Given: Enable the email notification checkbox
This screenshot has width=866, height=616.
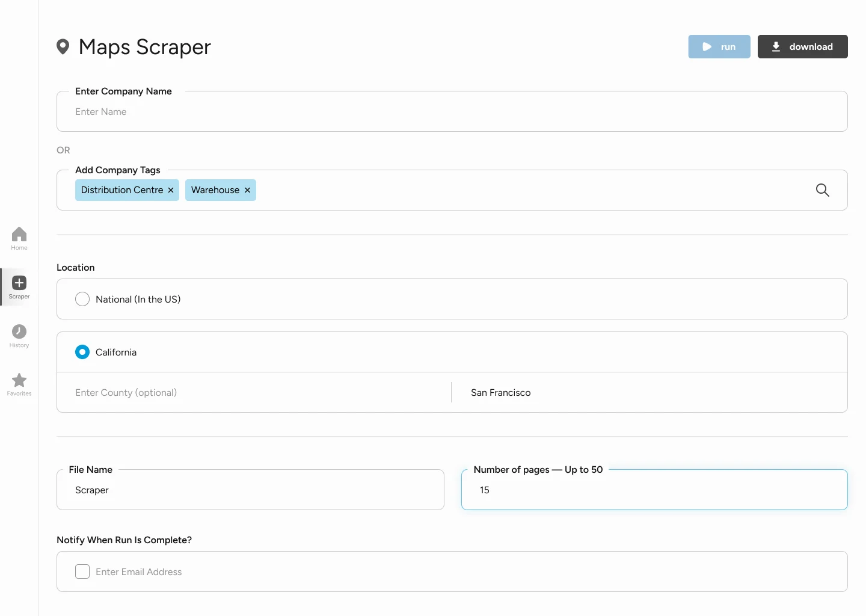Looking at the screenshot, I should [x=82, y=571].
